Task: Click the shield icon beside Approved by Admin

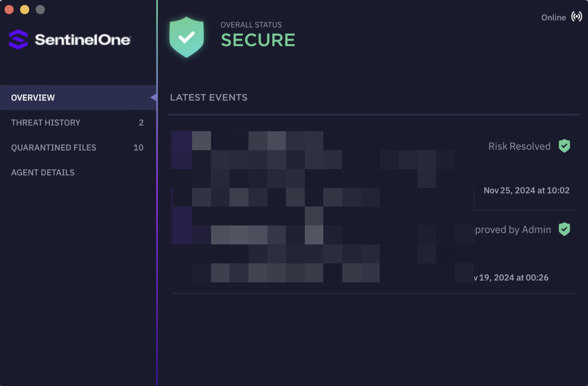Action: tap(564, 230)
